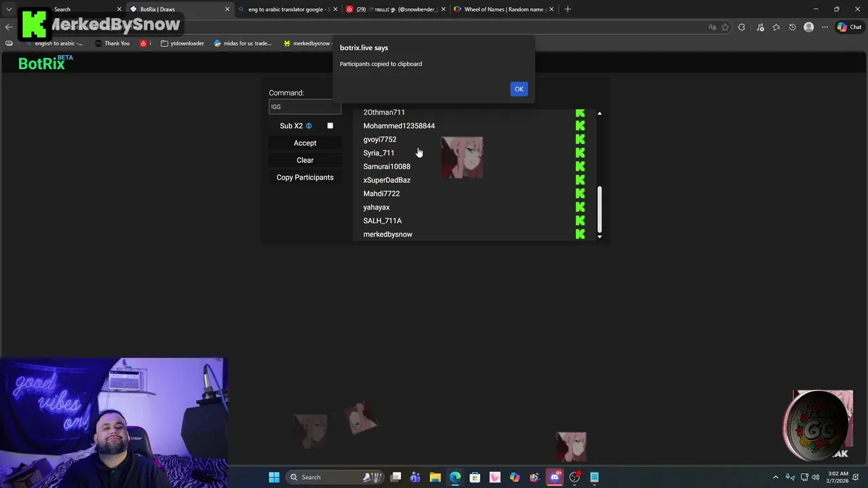Open a new browser tab
This screenshot has height=488, width=868.
[x=568, y=9]
